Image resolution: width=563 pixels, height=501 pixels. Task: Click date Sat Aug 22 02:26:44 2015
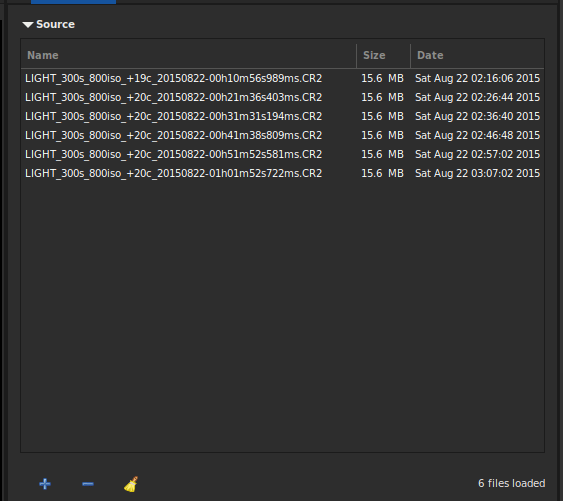(477, 97)
